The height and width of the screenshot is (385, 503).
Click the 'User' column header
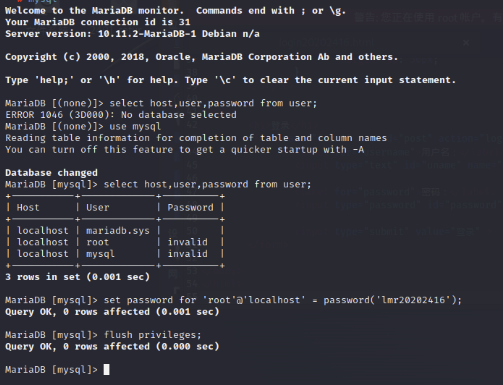[x=98, y=207]
